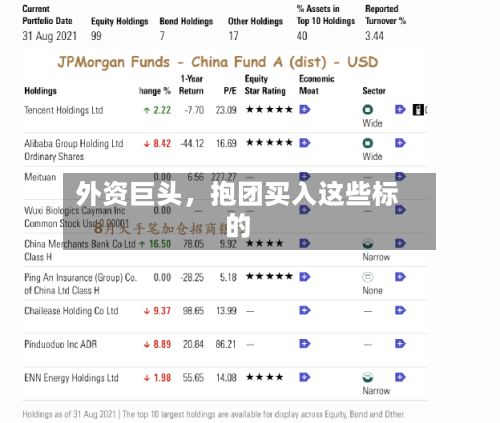Click ENN Energy P/E value 14.08
This screenshot has height=423, width=500.
[226, 378]
